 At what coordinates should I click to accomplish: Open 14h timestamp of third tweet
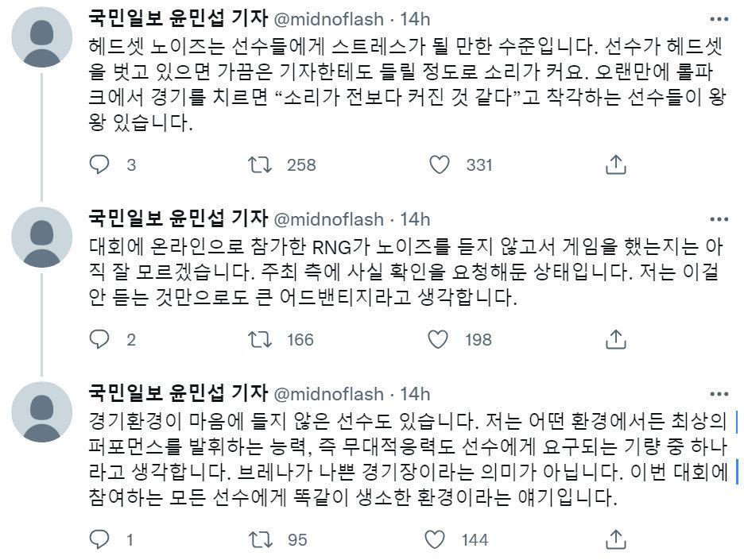[x=414, y=393]
